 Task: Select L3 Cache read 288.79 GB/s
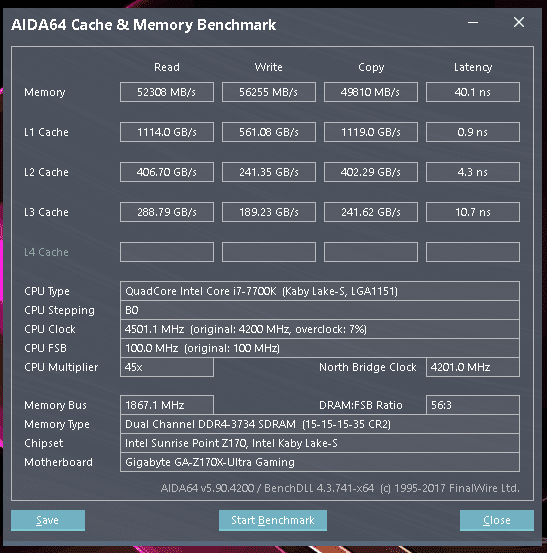pos(167,212)
